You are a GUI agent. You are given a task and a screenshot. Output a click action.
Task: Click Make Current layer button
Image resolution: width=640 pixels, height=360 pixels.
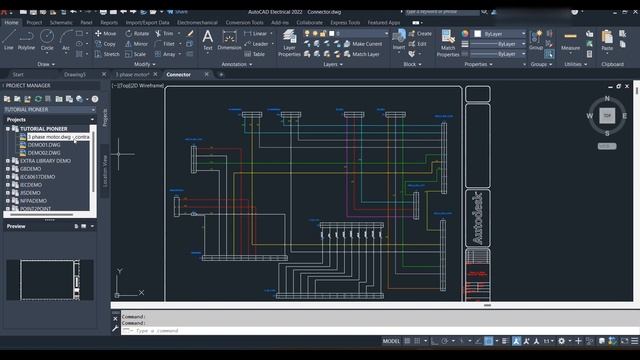(x=363, y=44)
